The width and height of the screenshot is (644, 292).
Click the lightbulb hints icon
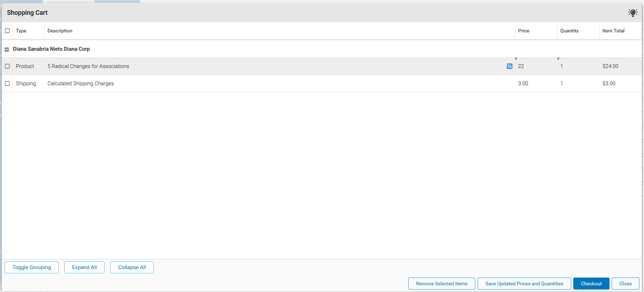click(633, 13)
